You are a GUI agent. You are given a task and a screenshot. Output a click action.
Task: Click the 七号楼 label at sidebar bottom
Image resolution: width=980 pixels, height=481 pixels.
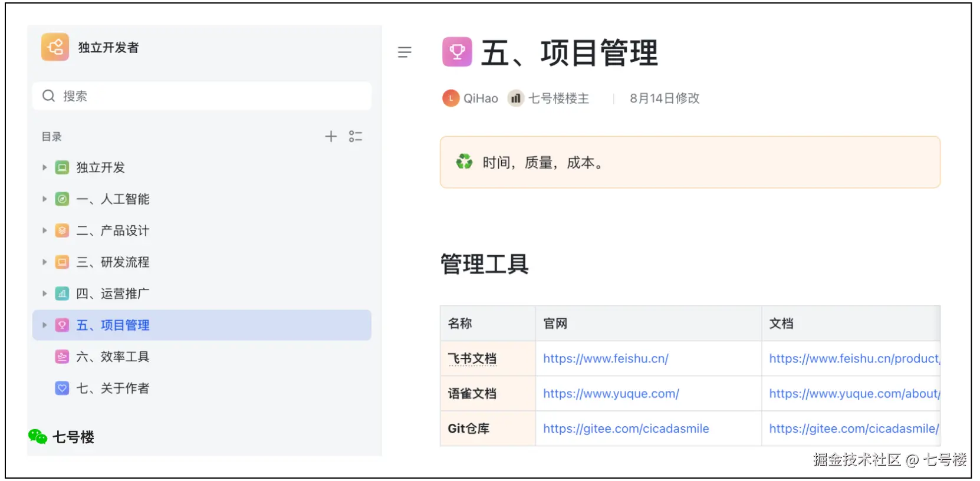tap(73, 437)
